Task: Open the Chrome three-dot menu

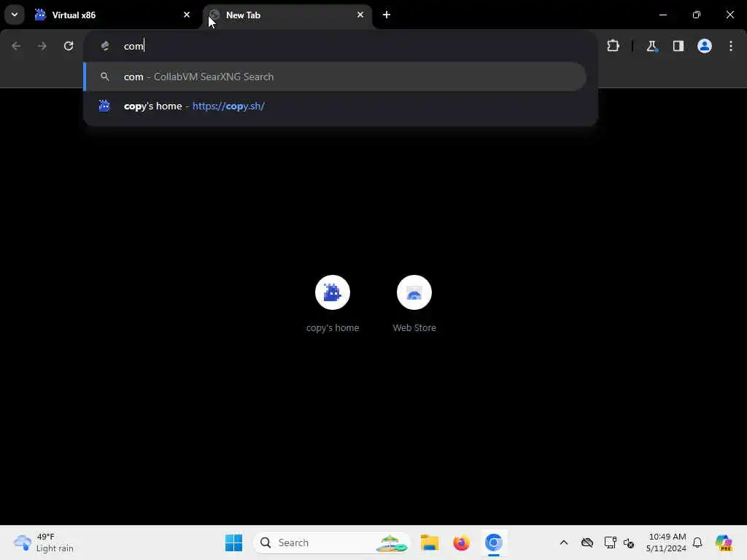Action: tap(731, 46)
